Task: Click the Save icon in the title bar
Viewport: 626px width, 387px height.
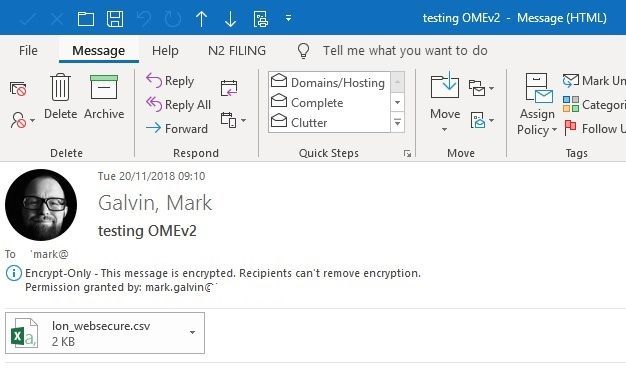Action: pos(115,19)
